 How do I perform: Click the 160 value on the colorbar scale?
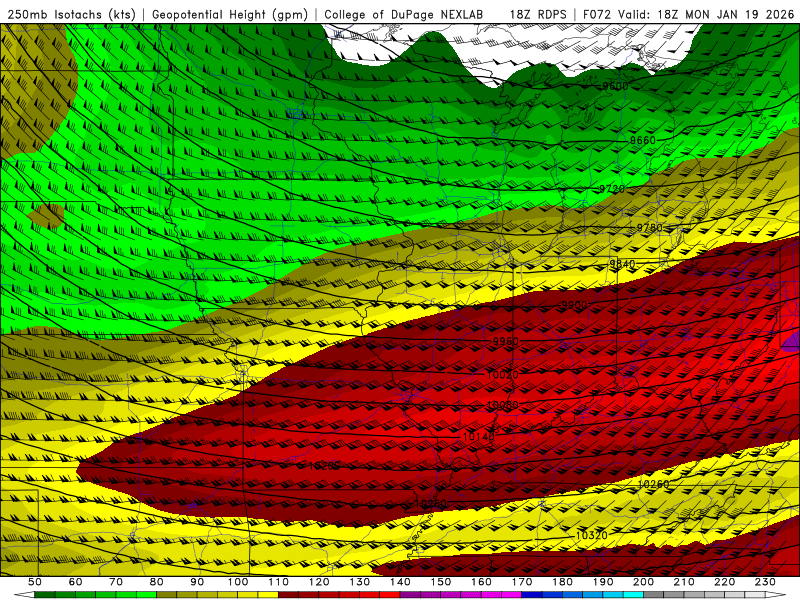[481, 582]
